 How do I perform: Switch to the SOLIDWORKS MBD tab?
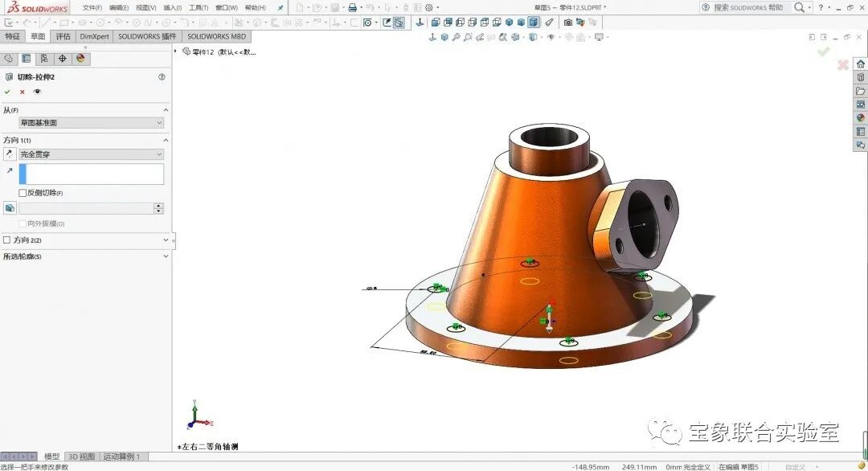(x=216, y=36)
